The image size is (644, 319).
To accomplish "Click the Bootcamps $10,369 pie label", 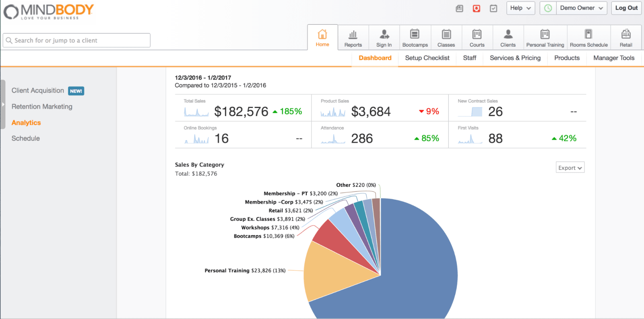I will 264,236.
